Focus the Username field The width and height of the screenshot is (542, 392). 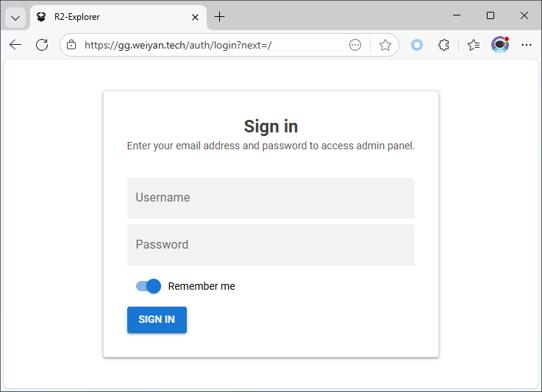(271, 198)
